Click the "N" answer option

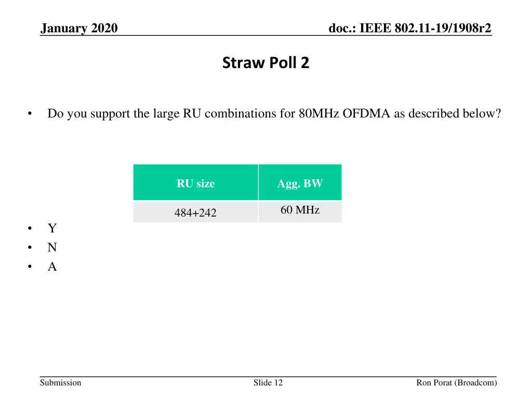coord(52,248)
